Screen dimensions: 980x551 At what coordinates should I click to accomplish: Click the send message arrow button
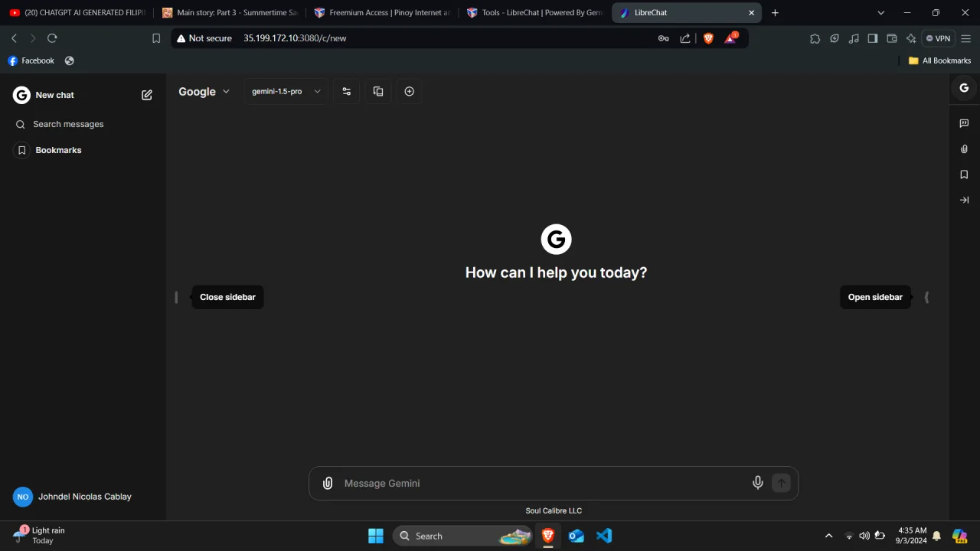[781, 483]
